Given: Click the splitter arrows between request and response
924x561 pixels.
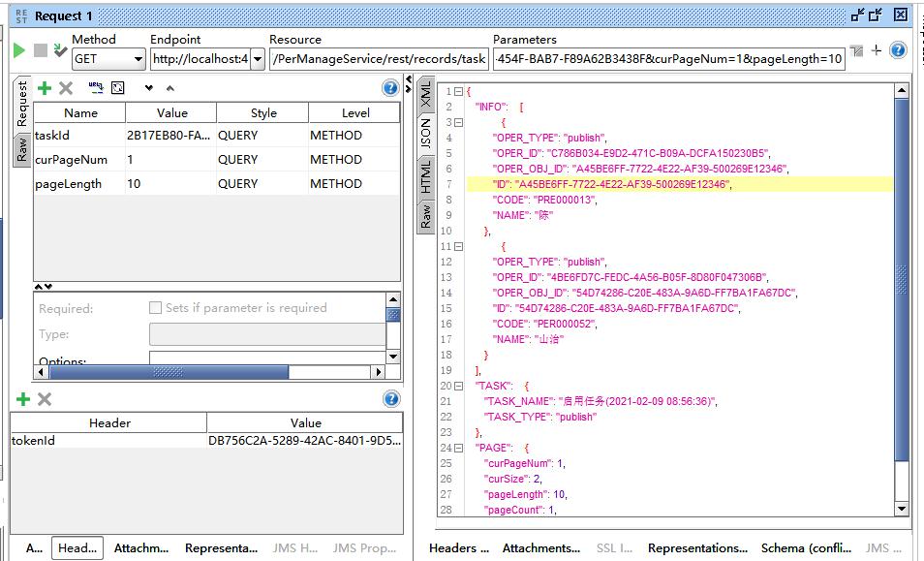Looking at the screenshot, I should coord(409,84).
